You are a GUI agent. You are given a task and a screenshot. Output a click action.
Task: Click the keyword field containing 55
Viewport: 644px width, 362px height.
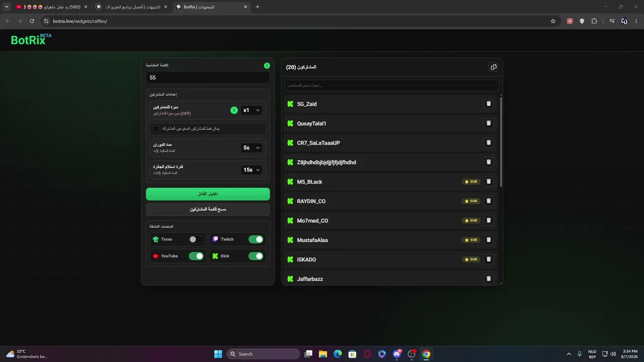point(208,77)
